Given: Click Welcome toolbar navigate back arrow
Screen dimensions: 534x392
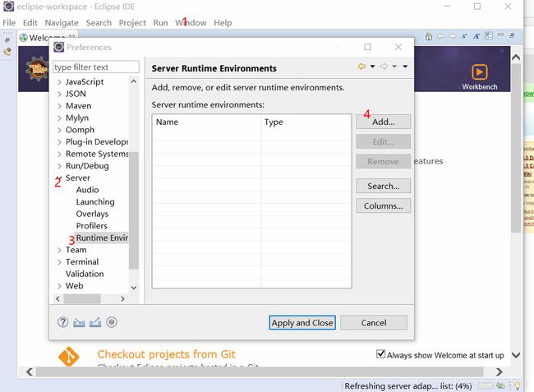Looking at the screenshot, I should [x=440, y=36].
